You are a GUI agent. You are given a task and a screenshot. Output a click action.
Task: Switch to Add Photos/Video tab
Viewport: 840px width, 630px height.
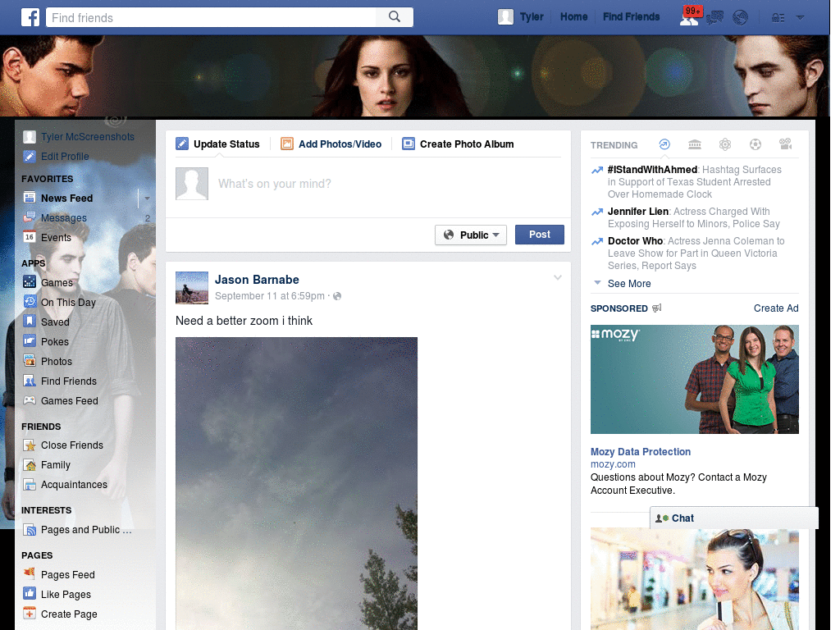pyautogui.click(x=331, y=144)
